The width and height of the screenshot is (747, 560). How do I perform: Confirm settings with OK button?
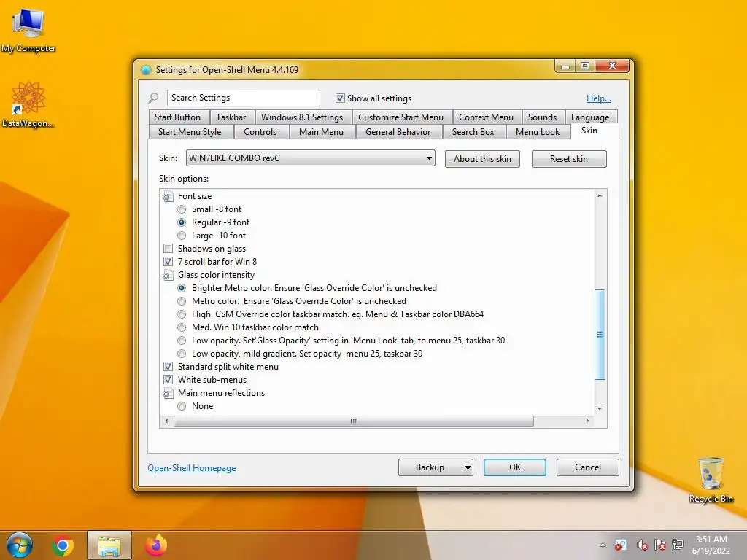[514, 467]
